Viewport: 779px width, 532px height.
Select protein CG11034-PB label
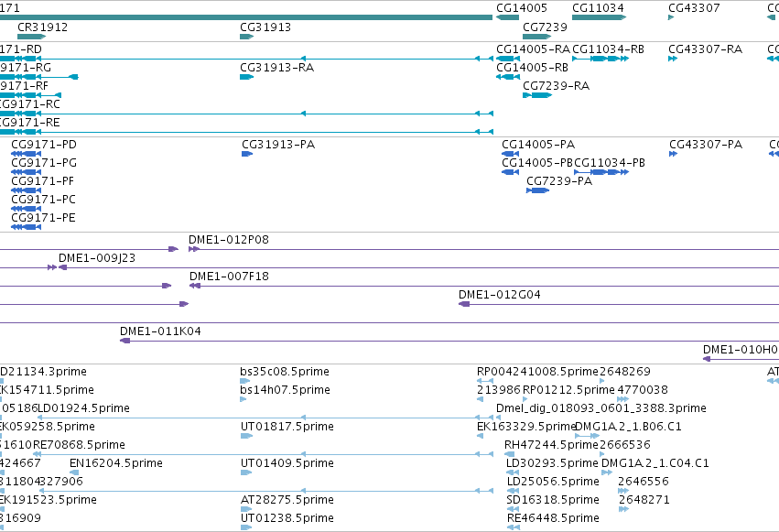point(610,163)
